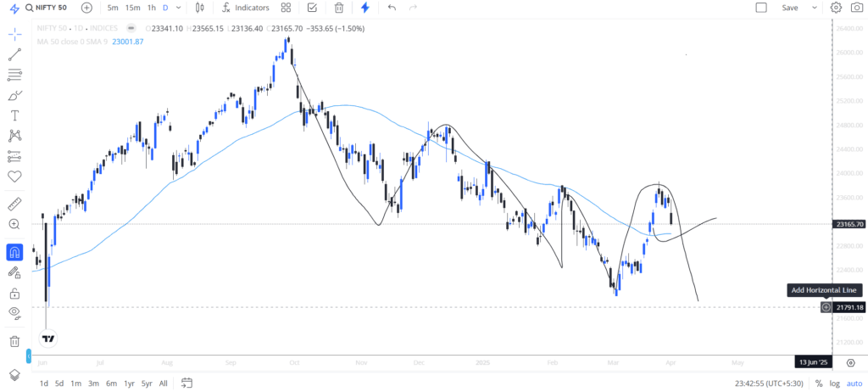
Task: Open the prediction and measurement tools
Action: coord(14,156)
